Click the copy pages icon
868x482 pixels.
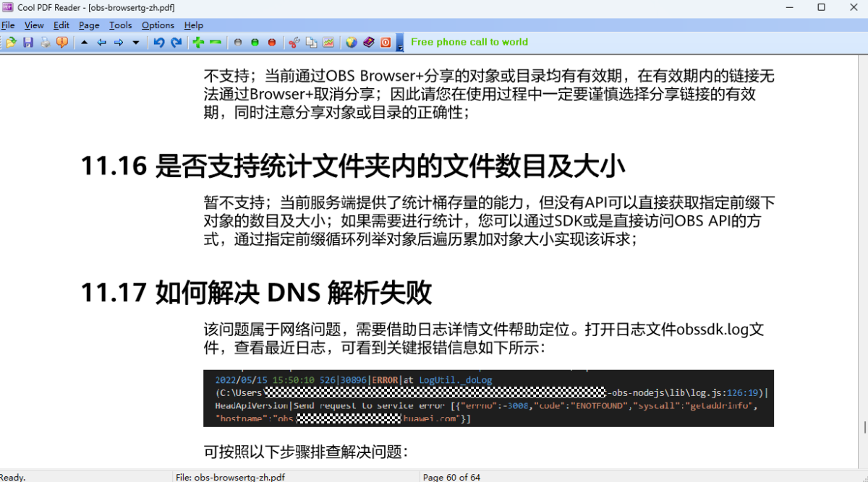point(311,43)
